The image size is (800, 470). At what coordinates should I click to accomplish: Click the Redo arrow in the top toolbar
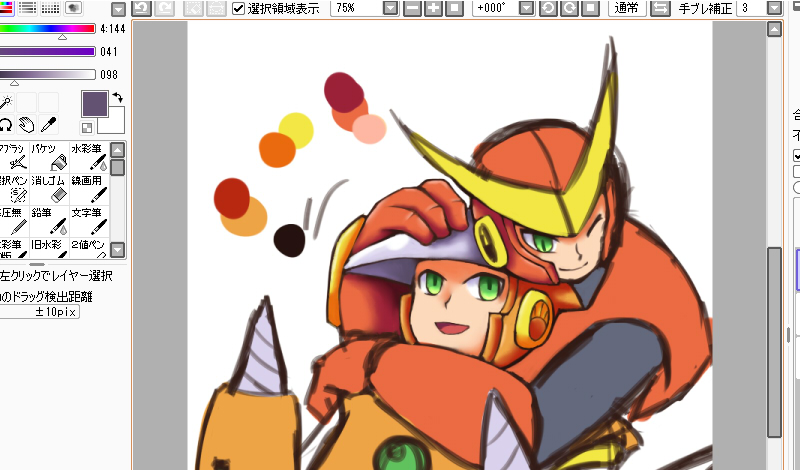tap(164, 8)
